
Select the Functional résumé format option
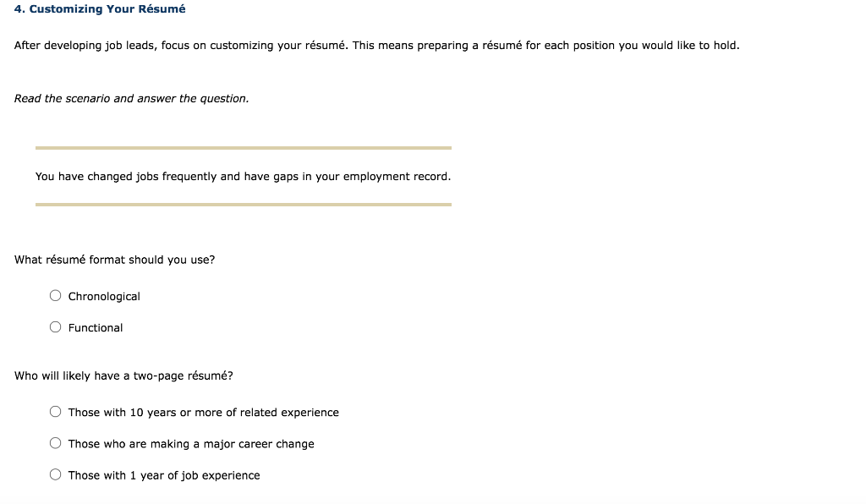(x=56, y=326)
